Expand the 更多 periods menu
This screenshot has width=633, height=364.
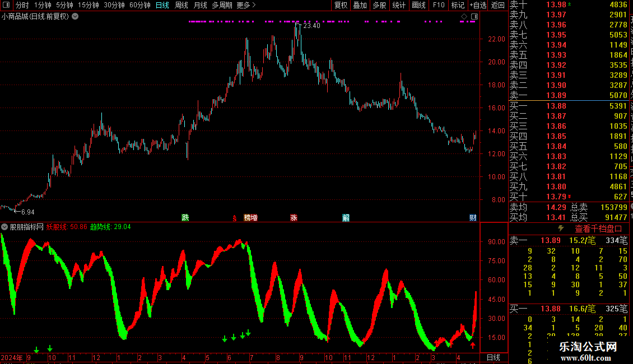click(x=246, y=5)
